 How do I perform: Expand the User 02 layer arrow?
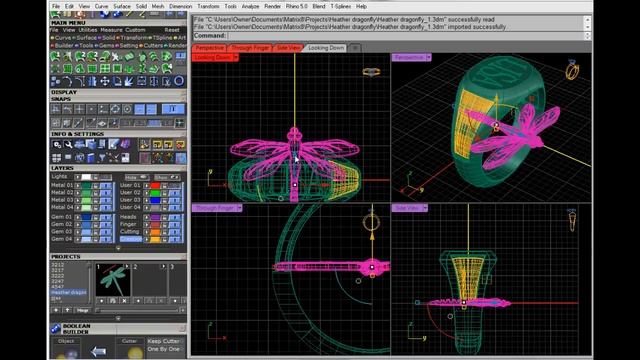(146, 193)
